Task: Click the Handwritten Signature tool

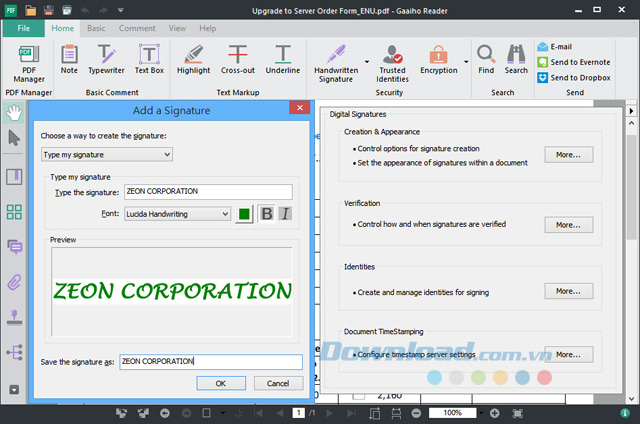Action: [336, 64]
